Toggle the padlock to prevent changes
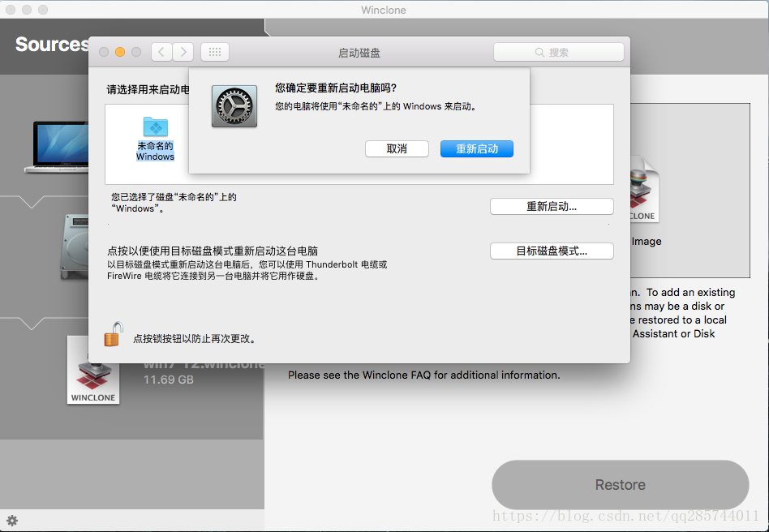 [x=114, y=334]
